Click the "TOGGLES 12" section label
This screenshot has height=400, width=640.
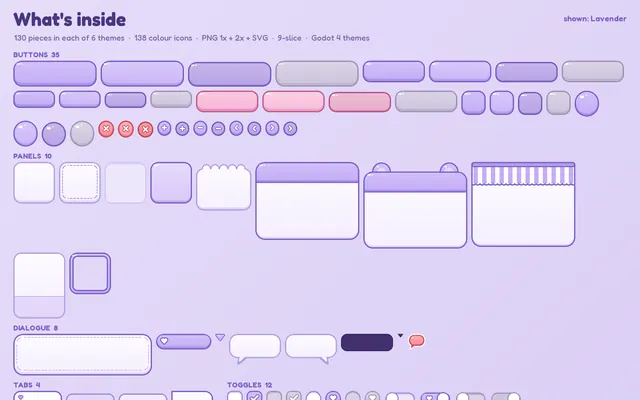(x=249, y=385)
